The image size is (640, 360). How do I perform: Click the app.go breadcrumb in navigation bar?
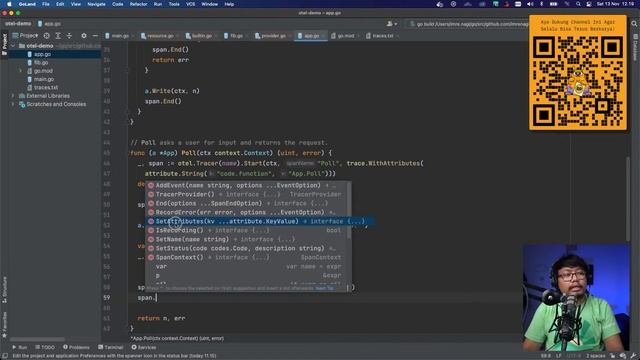(x=49, y=24)
